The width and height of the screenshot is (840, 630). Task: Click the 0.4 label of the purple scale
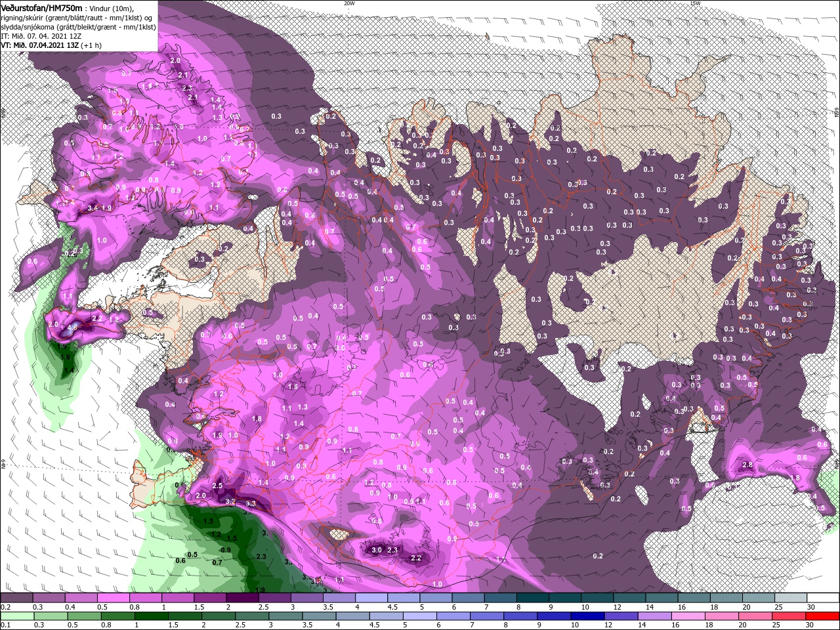[x=70, y=607]
